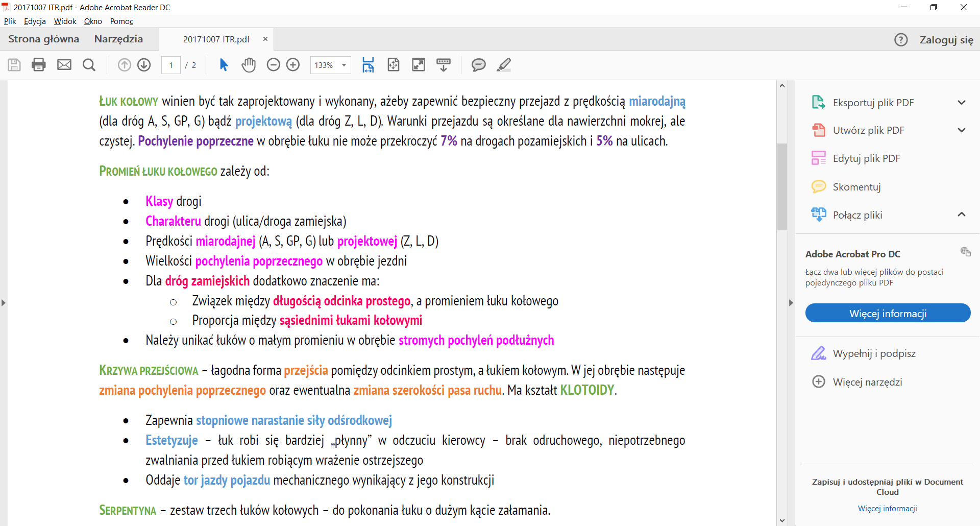Viewport: 980px width, 526px height.
Task: Open Połącz pliki tool
Action: pos(857,215)
